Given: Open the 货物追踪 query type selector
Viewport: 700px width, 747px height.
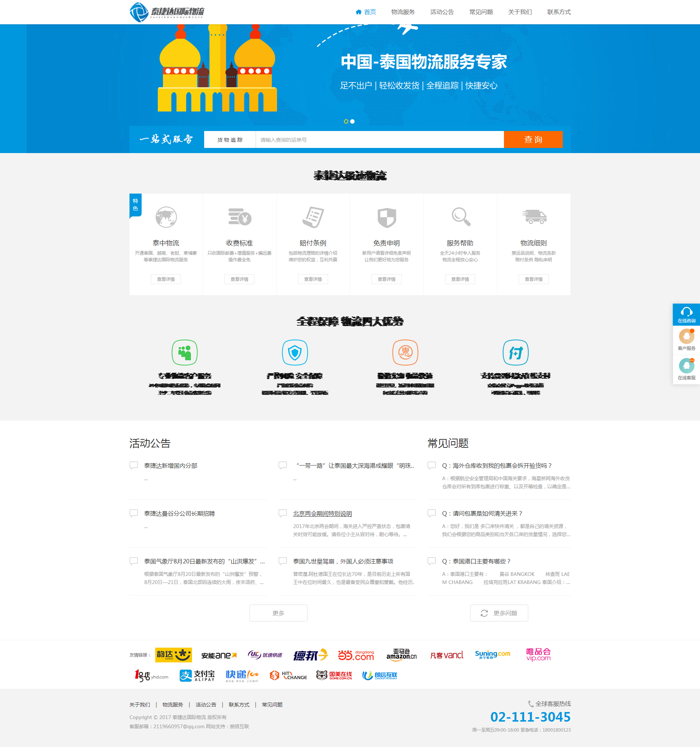Looking at the screenshot, I should (230, 140).
